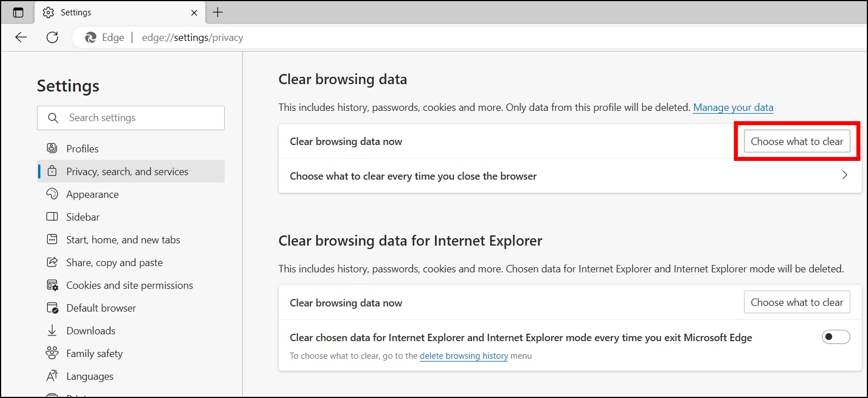
Task: Open Family safety settings
Action: (131, 353)
